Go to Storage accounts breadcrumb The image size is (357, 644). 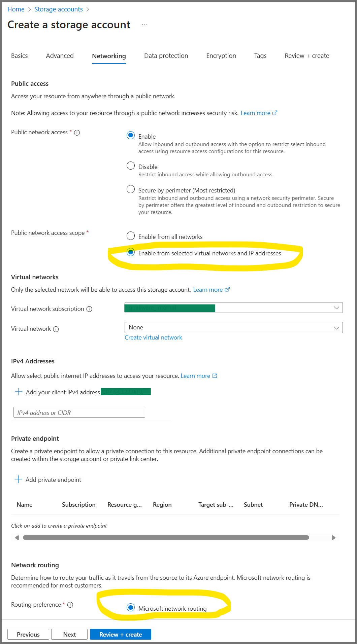point(58,9)
